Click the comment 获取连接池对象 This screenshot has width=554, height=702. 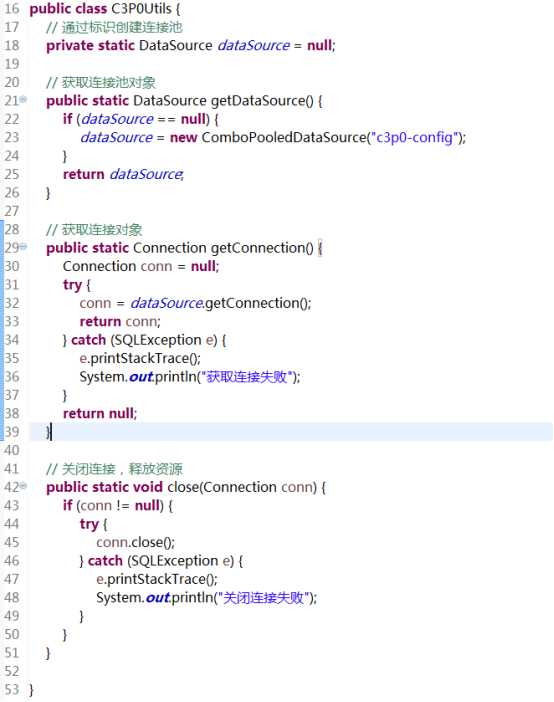pos(101,82)
